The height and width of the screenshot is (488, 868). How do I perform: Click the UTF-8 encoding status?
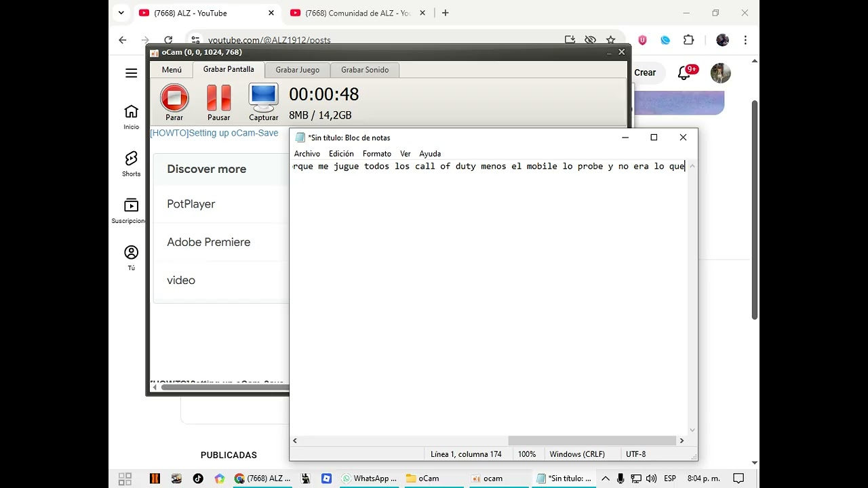636,454
